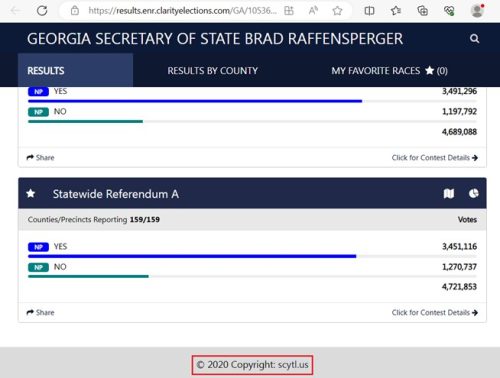Open browser split screen icon

tap(369, 11)
